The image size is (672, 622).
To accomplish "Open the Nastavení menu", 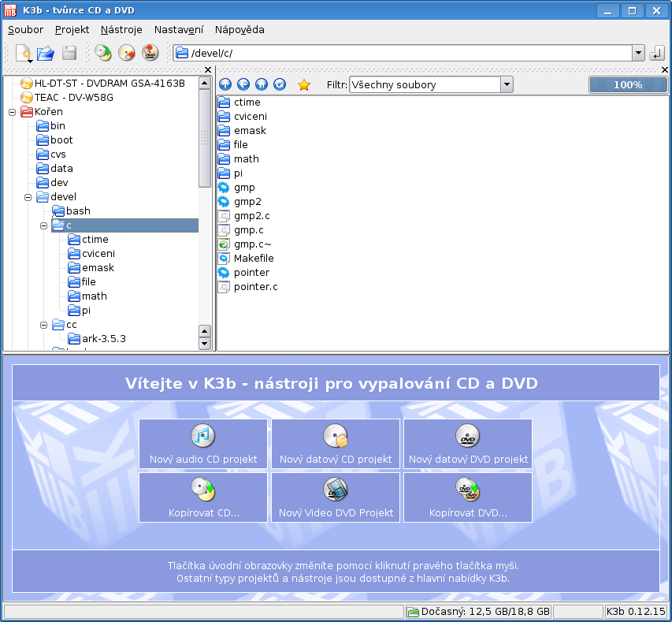I will click(179, 30).
